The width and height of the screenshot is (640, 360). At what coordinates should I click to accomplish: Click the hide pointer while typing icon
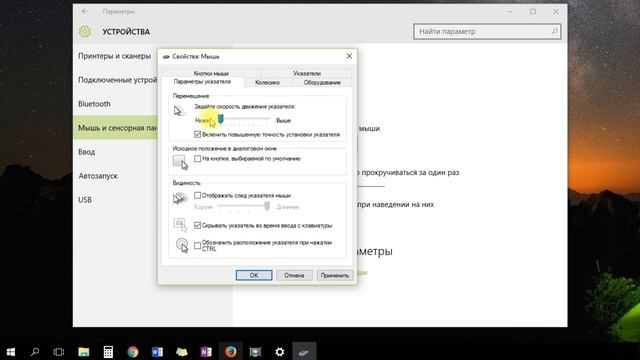180,225
